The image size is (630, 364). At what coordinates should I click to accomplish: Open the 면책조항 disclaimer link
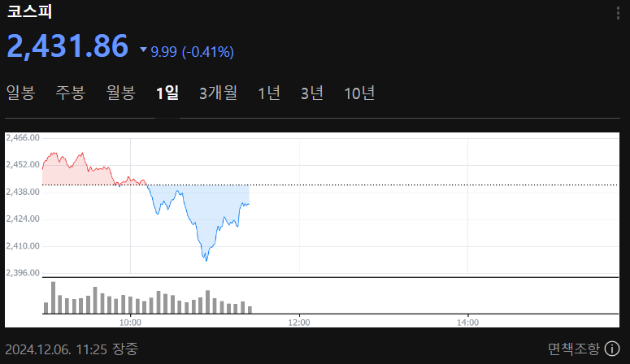click(572, 349)
